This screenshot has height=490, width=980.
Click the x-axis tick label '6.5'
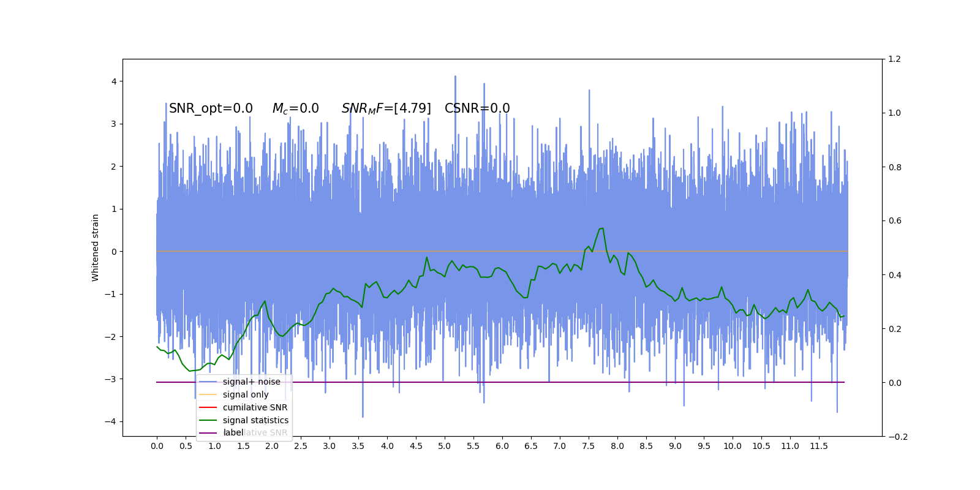click(531, 446)
